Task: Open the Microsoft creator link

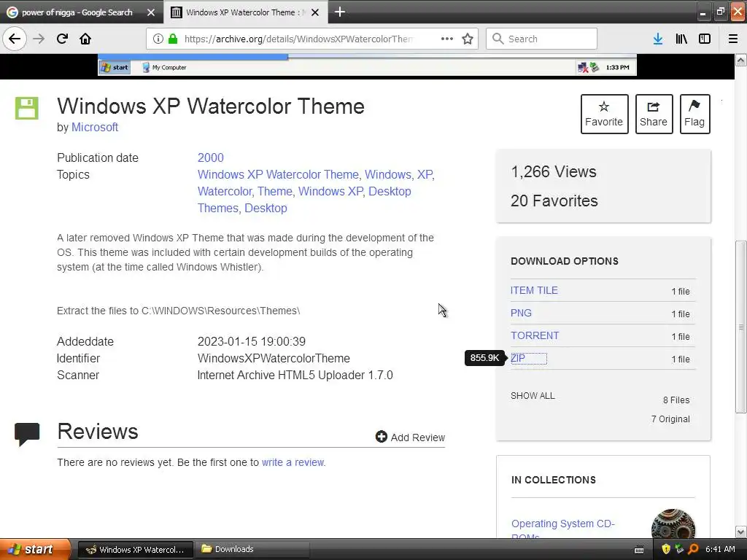Action: [94, 127]
